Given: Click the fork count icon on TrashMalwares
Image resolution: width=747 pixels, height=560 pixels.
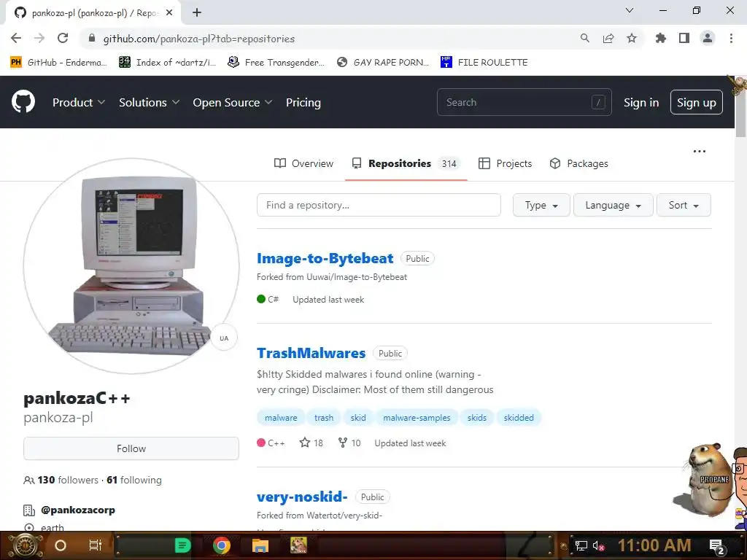Looking at the screenshot, I should [x=343, y=443].
